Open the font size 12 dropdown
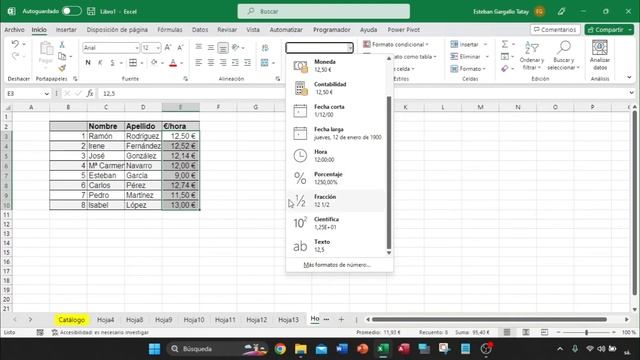640x360 pixels. [x=158, y=48]
